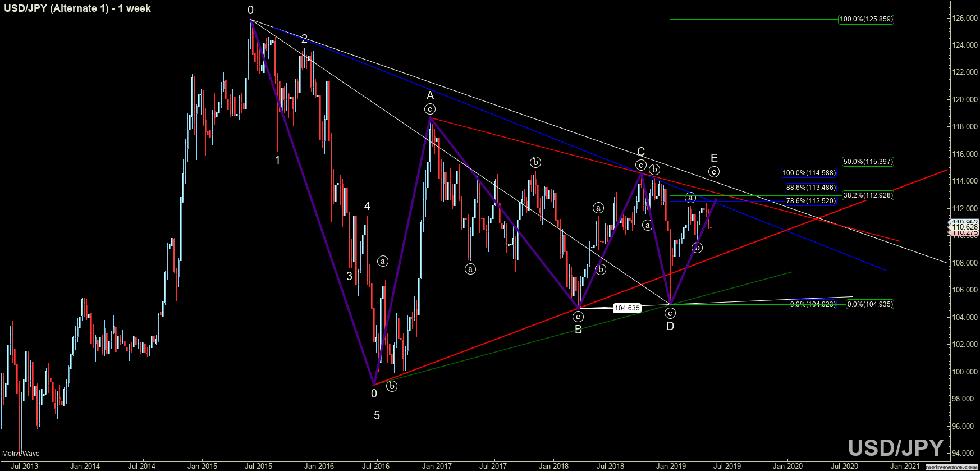Click the 100.000 price axis label
The height and width of the screenshot is (471, 980).
[965, 372]
